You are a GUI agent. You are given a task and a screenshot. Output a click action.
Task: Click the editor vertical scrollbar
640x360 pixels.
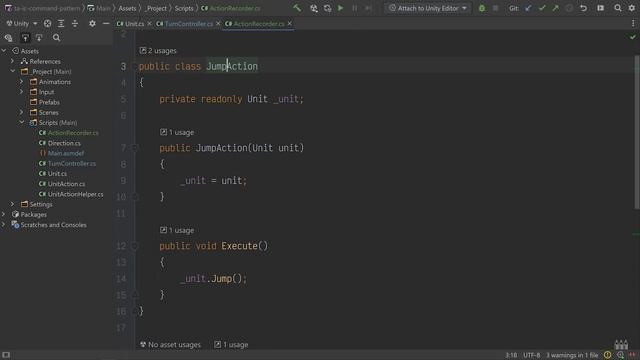click(637, 133)
